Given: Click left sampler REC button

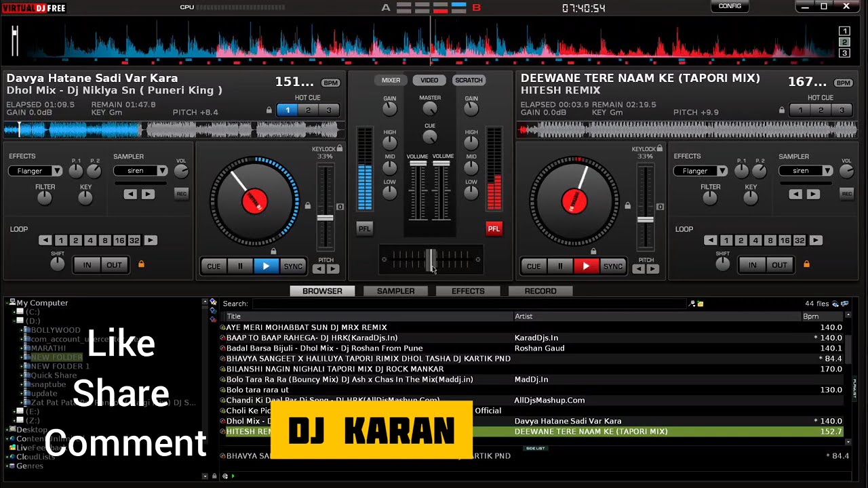Looking at the screenshot, I should 181,194.
